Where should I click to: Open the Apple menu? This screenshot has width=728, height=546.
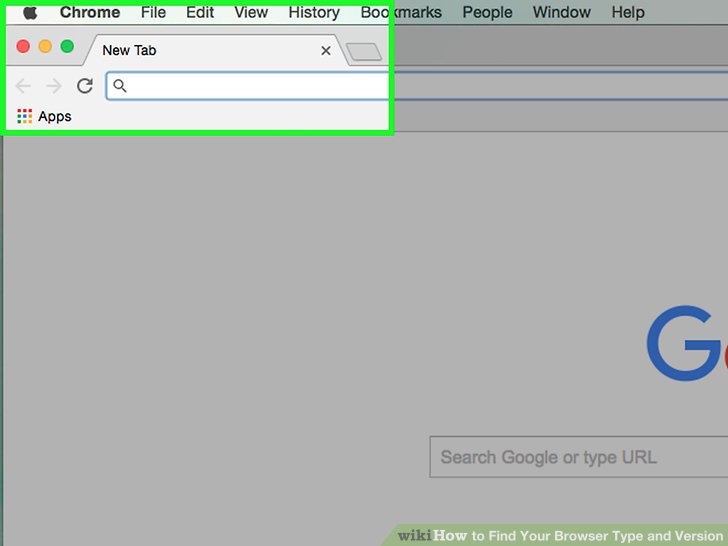[x=30, y=12]
